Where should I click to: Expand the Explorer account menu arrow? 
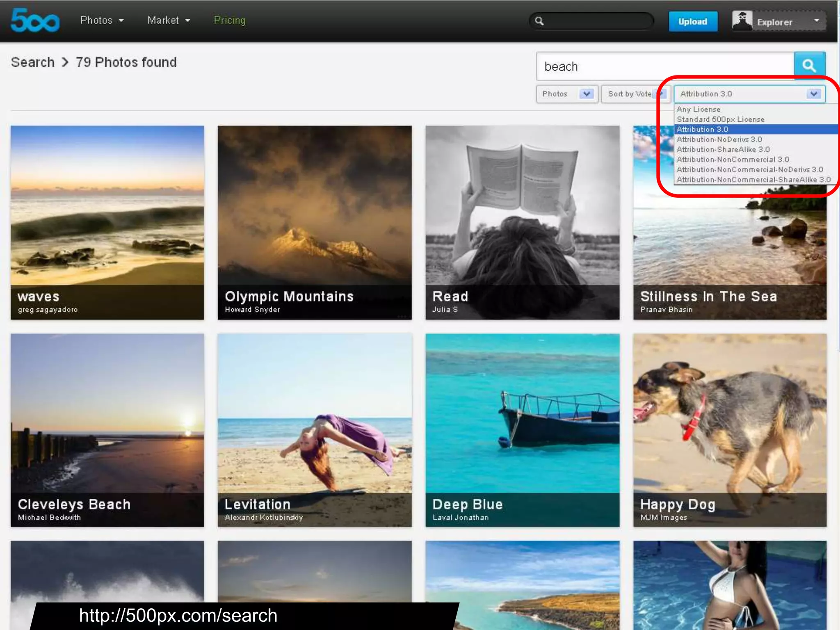[816, 21]
